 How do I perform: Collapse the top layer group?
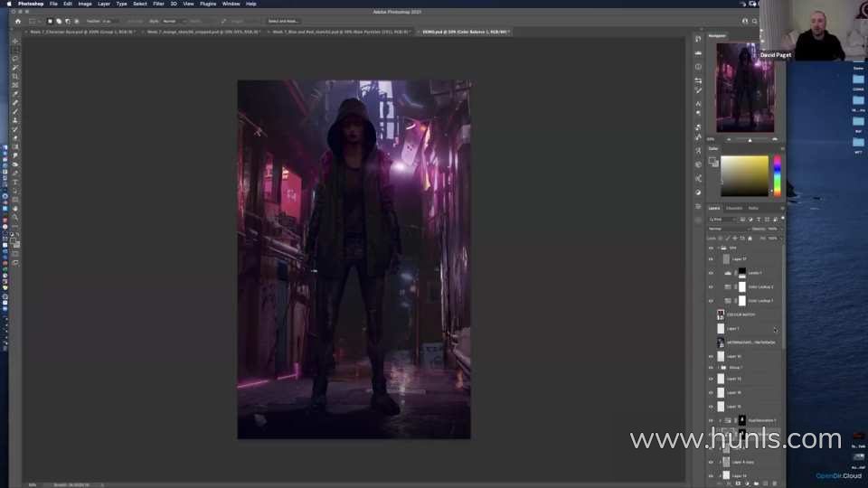point(719,248)
